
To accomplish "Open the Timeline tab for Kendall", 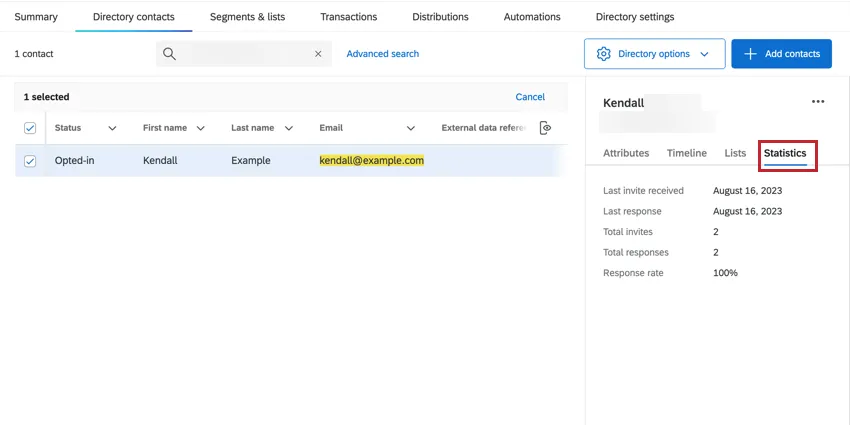I will [x=686, y=153].
